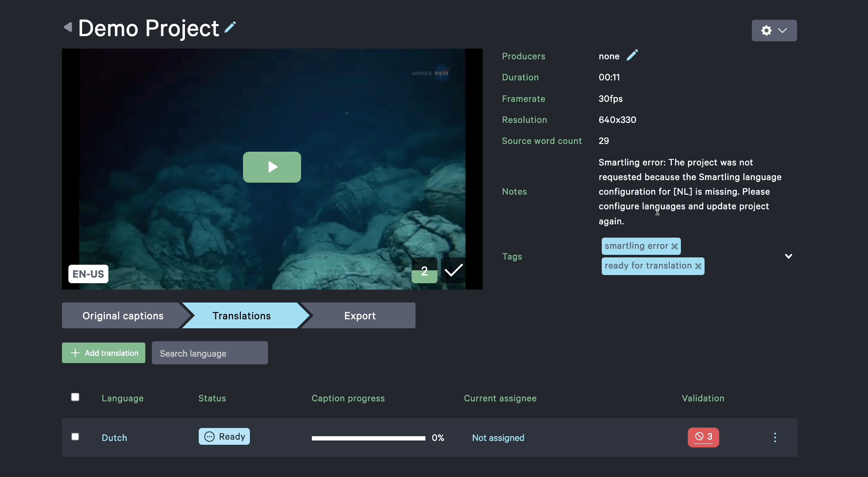Viewport: 868px width, 477px height.
Task: Focus the Search language field
Action: pos(210,353)
